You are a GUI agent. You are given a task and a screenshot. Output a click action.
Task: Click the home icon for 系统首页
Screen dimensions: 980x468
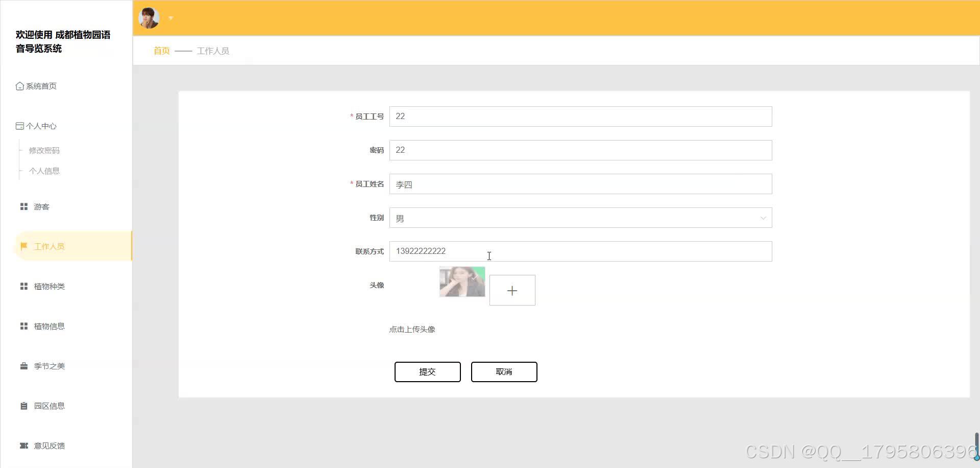pyautogui.click(x=20, y=86)
